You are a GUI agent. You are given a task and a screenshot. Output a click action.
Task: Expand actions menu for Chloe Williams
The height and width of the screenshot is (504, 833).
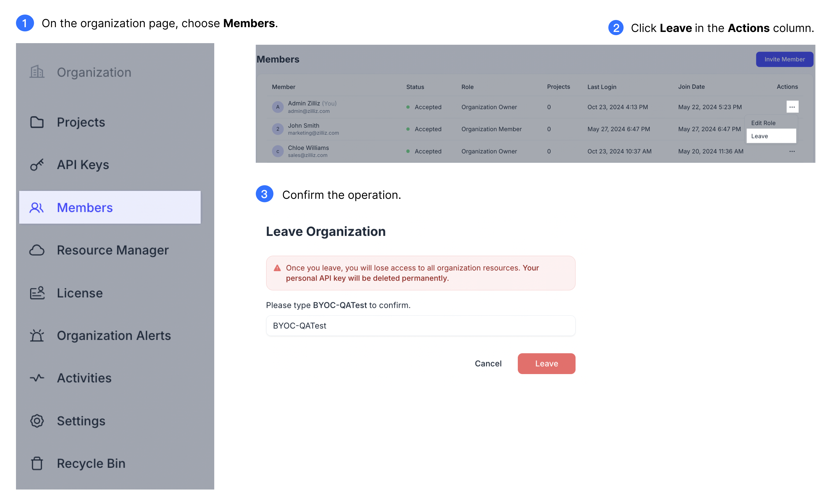tap(792, 151)
